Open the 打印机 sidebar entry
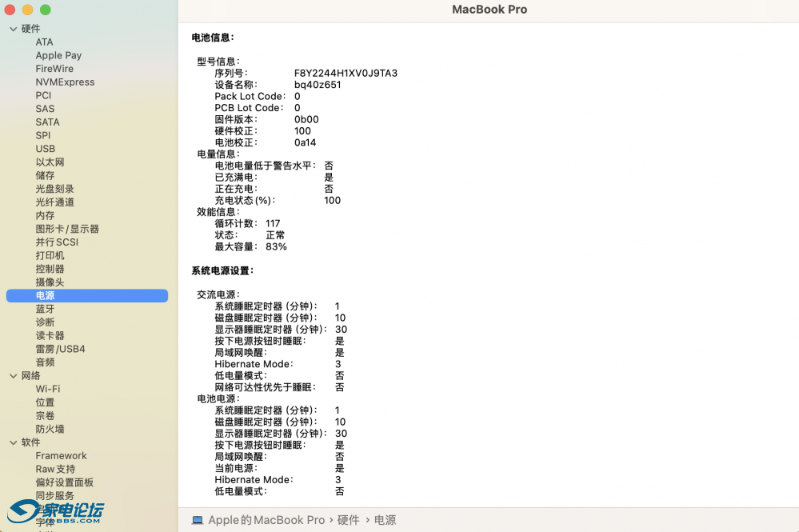This screenshot has width=799, height=532. pyautogui.click(x=50, y=255)
